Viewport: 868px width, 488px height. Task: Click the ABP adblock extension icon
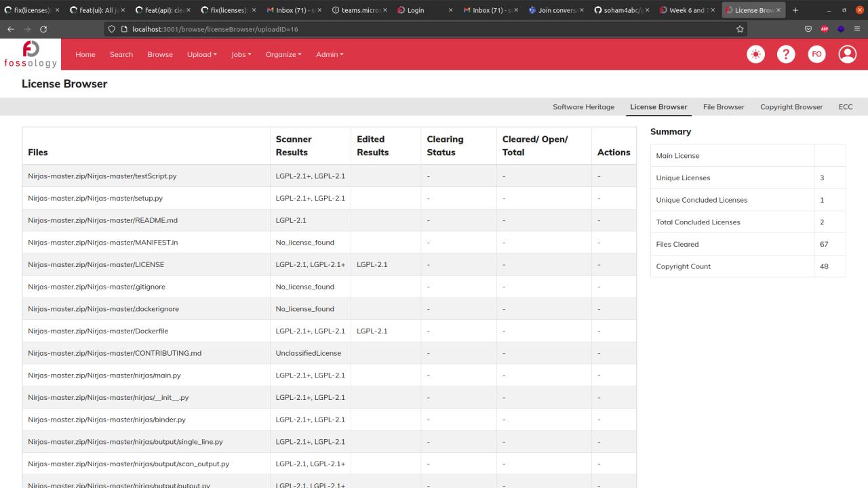click(x=825, y=29)
